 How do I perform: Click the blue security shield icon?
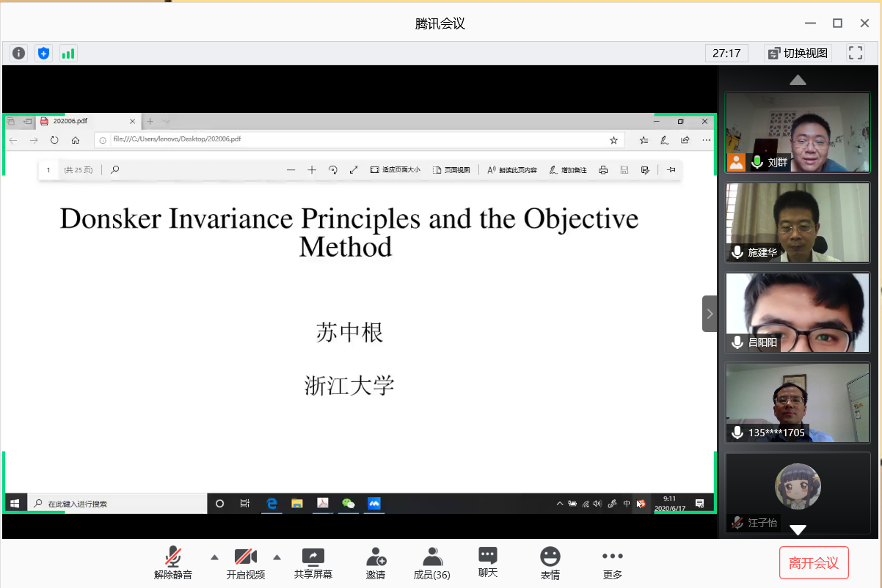(x=44, y=53)
